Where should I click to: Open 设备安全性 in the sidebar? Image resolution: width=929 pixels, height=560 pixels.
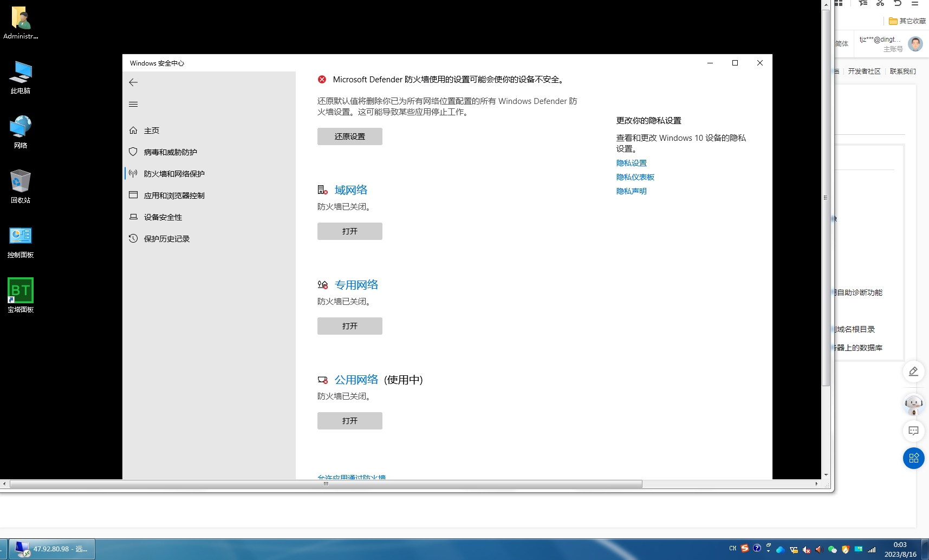pyautogui.click(x=209, y=217)
